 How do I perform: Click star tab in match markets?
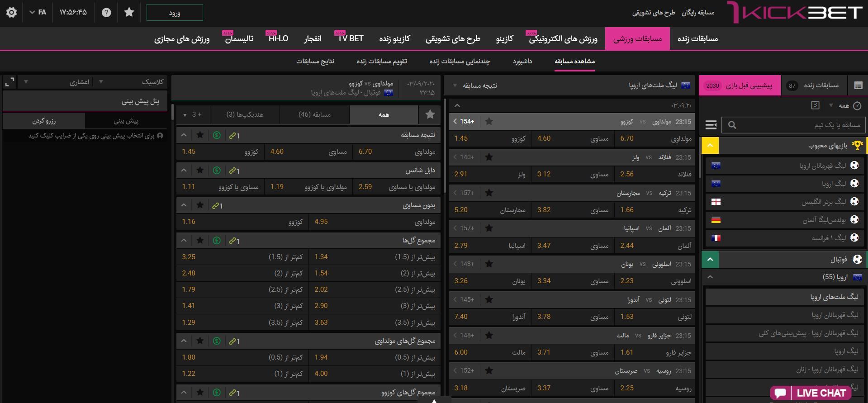pyautogui.click(x=430, y=114)
